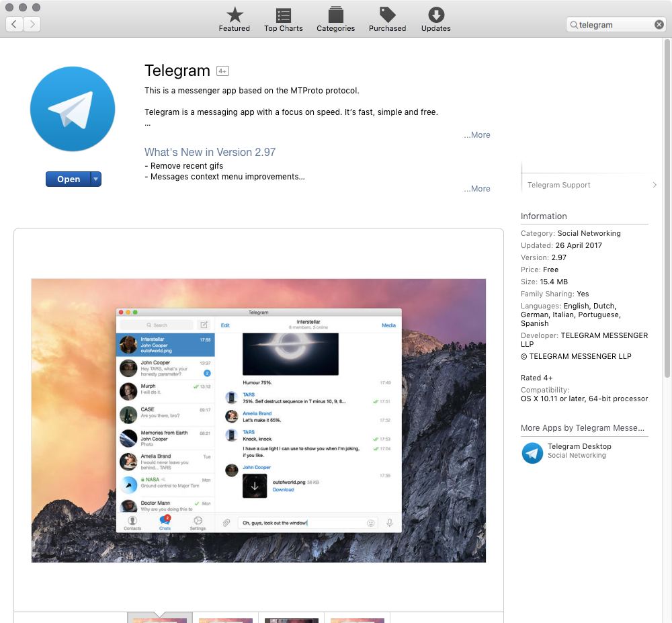The height and width of the screenshot is (623, 672).
Task: Open Telegram Support via the chevron
Action: click(655, 184)
